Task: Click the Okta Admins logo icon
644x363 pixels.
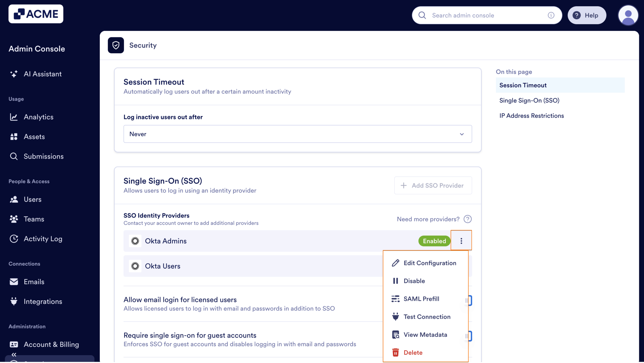Action: pyautogui.click(x=135, y=241)
